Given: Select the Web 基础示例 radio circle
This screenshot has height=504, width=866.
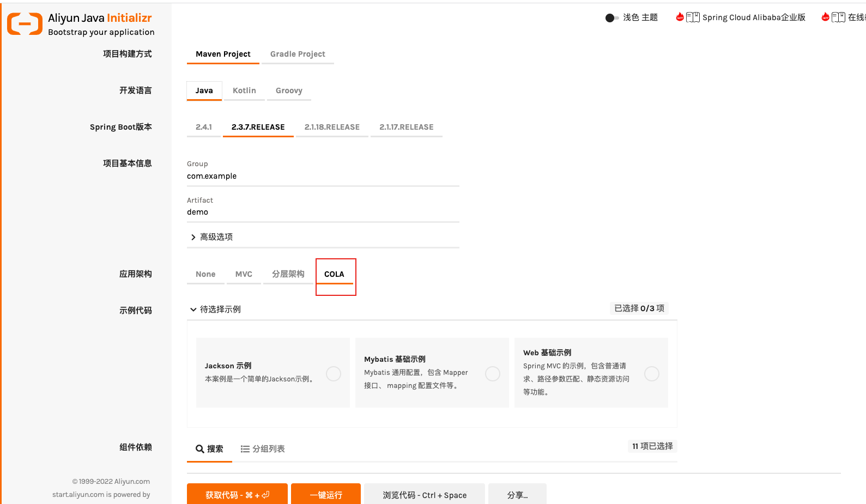Looking at the screenshot, I should (x=652, y=374).
